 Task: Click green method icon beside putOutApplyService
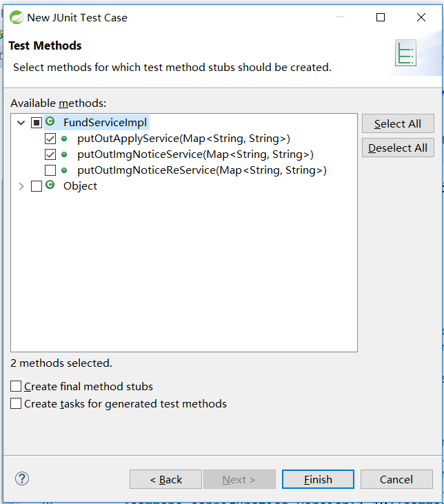[64, 139]
